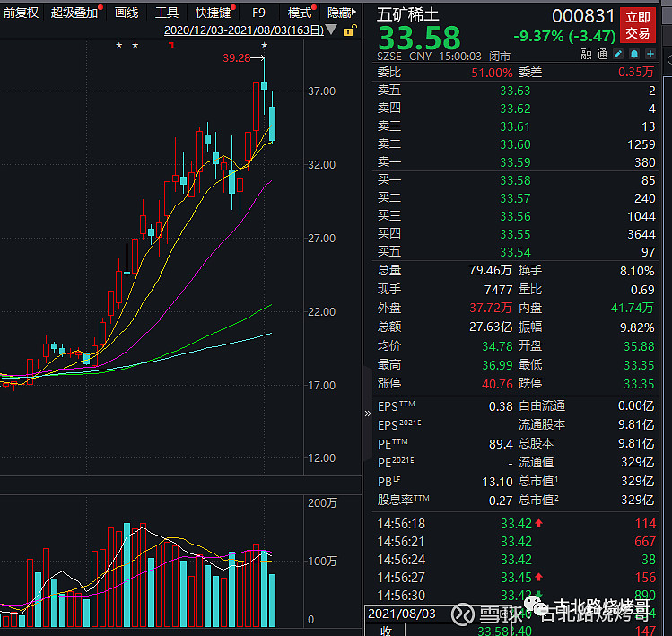
Task: Click the 总额 27.63亿 value
Action: coord(491,327)
